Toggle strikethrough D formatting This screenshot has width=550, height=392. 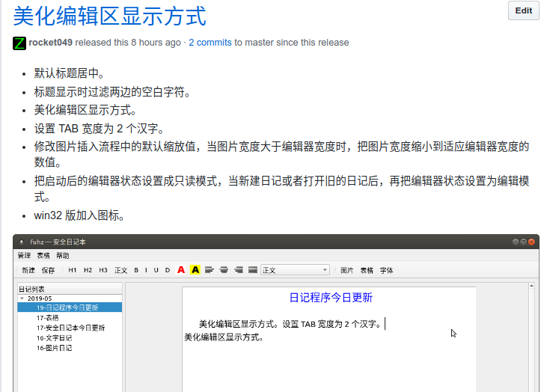pos(168,270)
